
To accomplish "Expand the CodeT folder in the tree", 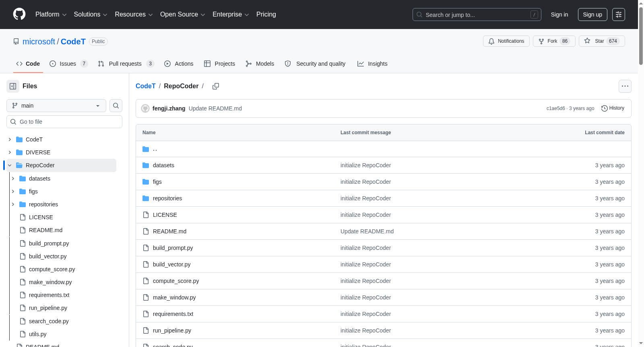I will point(10,139).
